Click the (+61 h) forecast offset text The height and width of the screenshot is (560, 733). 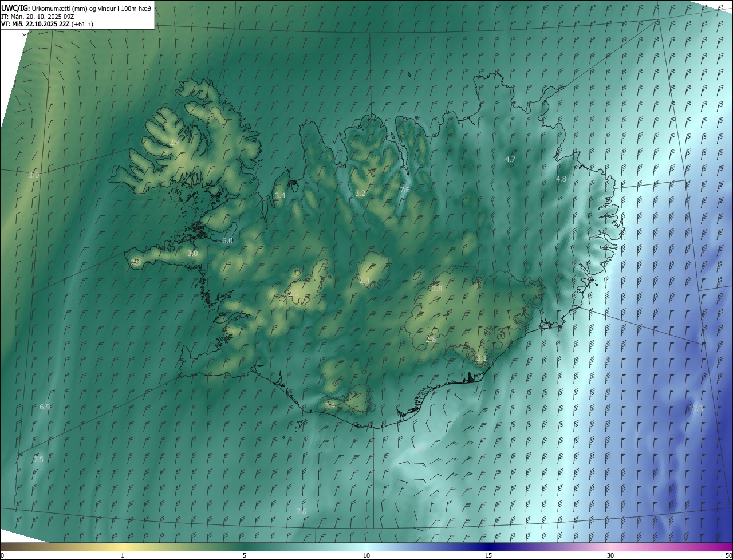[x=83, y=24]
